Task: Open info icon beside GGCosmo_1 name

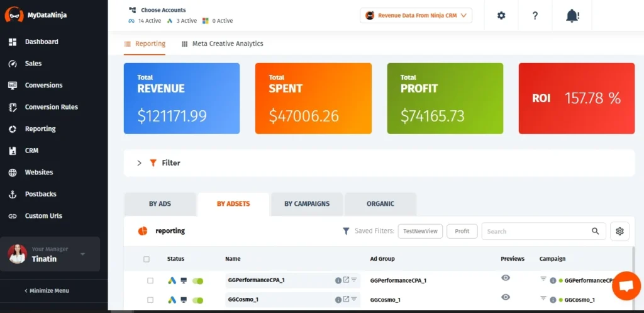Action: coord(338,300)
